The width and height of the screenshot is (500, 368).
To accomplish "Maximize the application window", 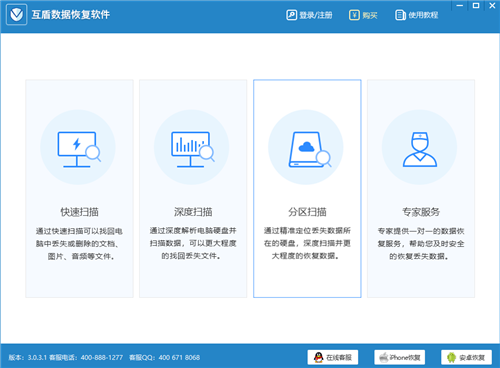I will pyautogui.click(x=476, y=6).
